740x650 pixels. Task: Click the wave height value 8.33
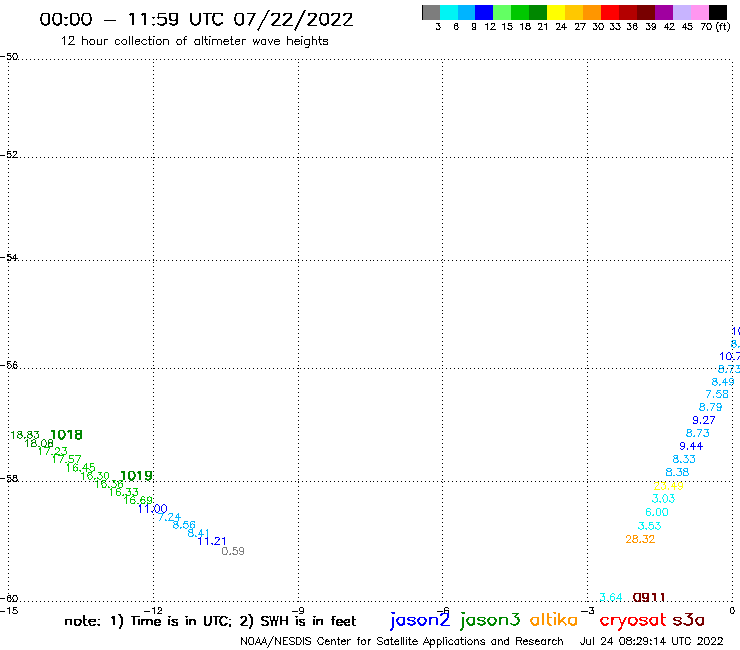point(684,459)
